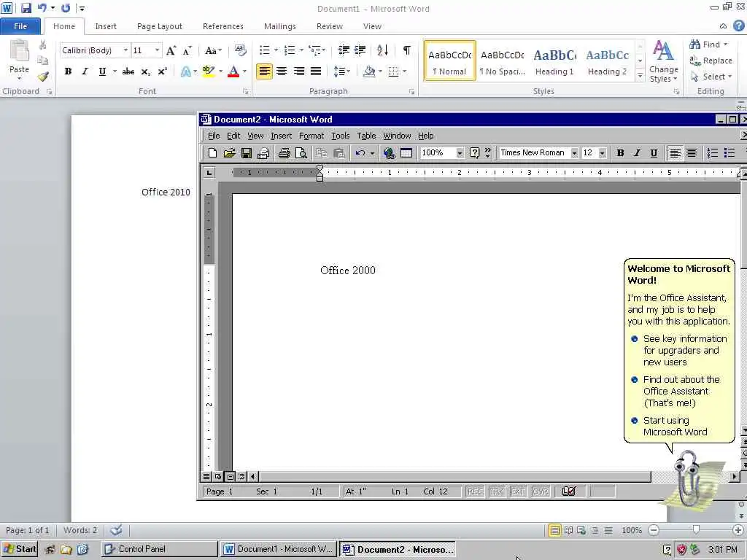Click Grow Font button in ribbon

click(x=171, y=50)
